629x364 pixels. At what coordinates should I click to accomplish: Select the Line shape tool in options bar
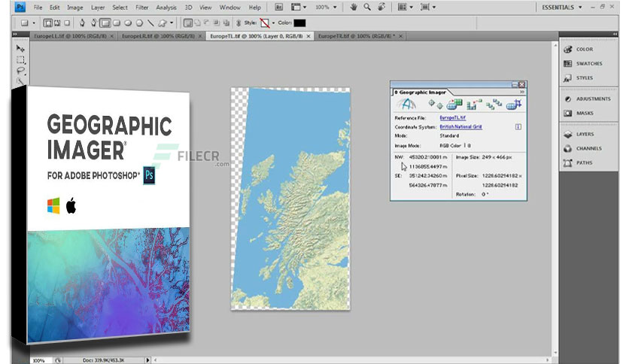[x=150, y=23]
